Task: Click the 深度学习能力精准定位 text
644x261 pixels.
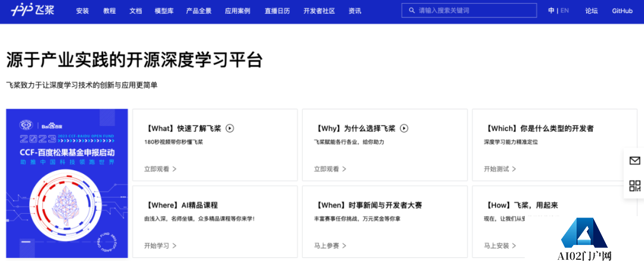Action: 511,142
